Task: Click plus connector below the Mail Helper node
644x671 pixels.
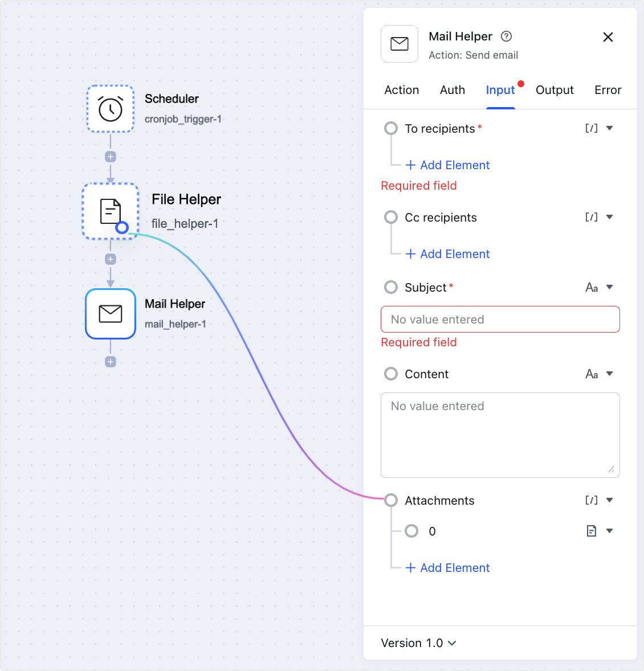Action: [111, 362]
